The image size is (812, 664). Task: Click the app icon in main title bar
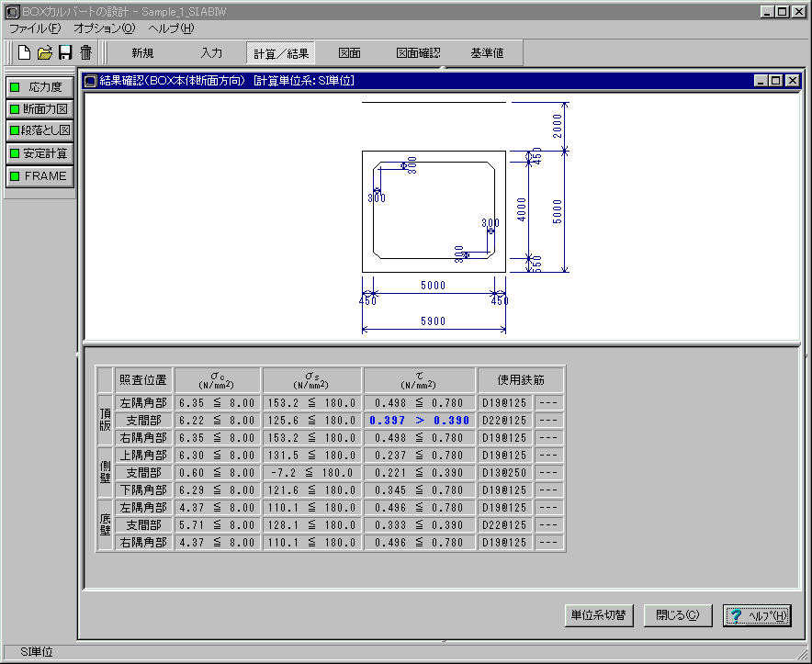11,12
